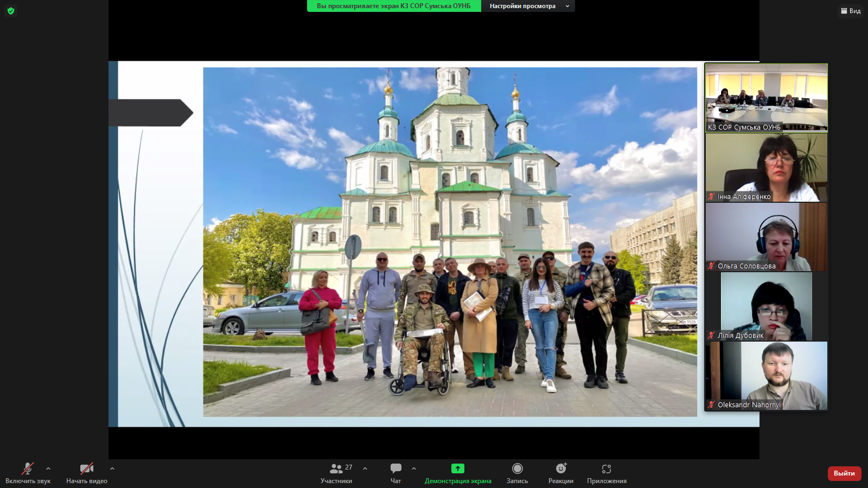Click the green encryption shield icon
868x488 pixels.
[x=11, y=11]
